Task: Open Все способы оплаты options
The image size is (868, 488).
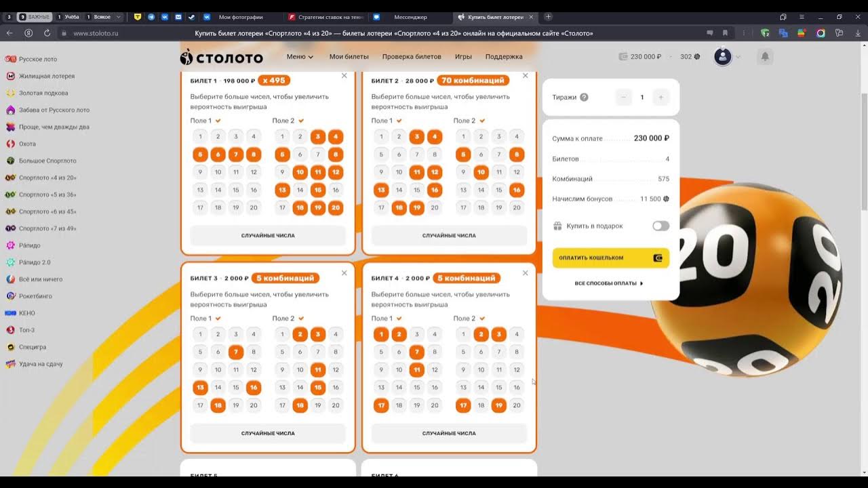Action: [x=609, y=283]
